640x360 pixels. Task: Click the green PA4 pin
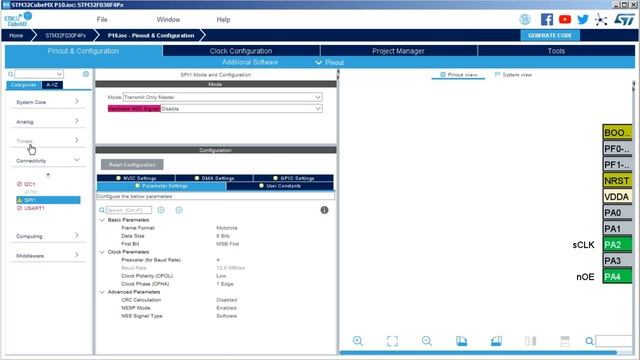(x=617, y=277)
